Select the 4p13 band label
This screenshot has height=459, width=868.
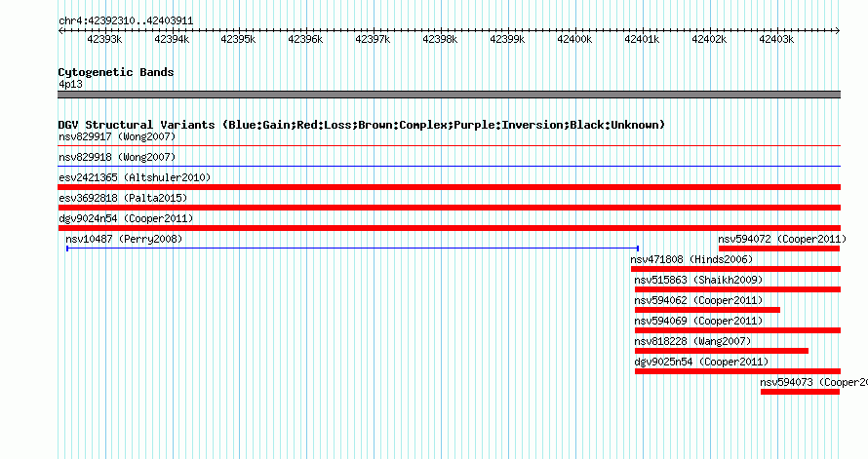pyautogui.click(x=70, y=84)
